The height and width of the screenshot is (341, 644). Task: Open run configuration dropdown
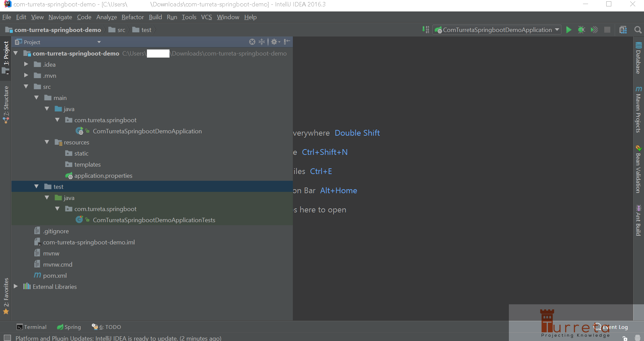497,30
